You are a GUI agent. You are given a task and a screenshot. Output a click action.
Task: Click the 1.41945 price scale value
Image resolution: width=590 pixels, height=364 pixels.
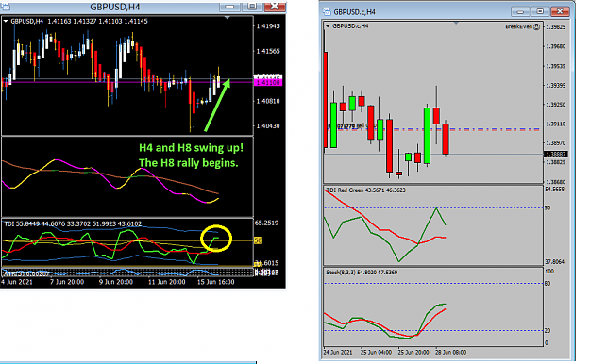[268, 26]
